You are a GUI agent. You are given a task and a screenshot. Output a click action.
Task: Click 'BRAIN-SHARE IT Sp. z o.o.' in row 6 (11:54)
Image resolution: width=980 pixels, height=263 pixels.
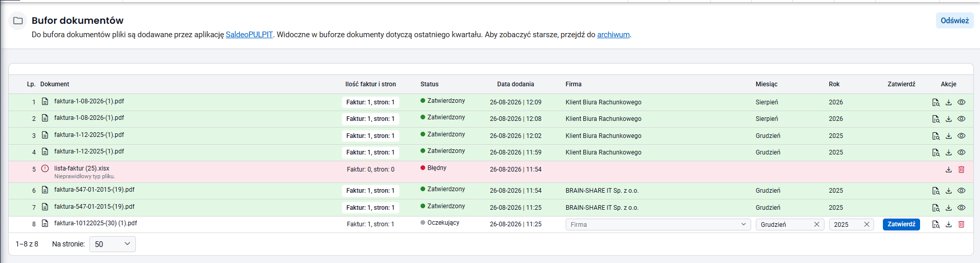602,191
